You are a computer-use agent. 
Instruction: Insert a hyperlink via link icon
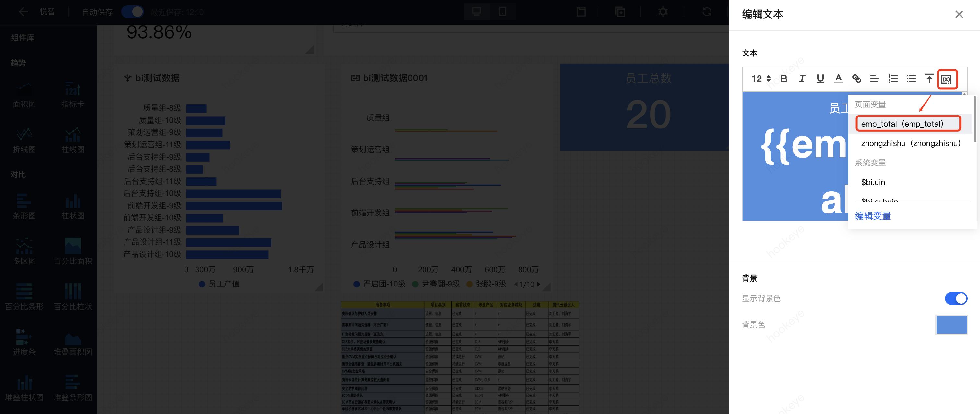[x=856, y=79]
